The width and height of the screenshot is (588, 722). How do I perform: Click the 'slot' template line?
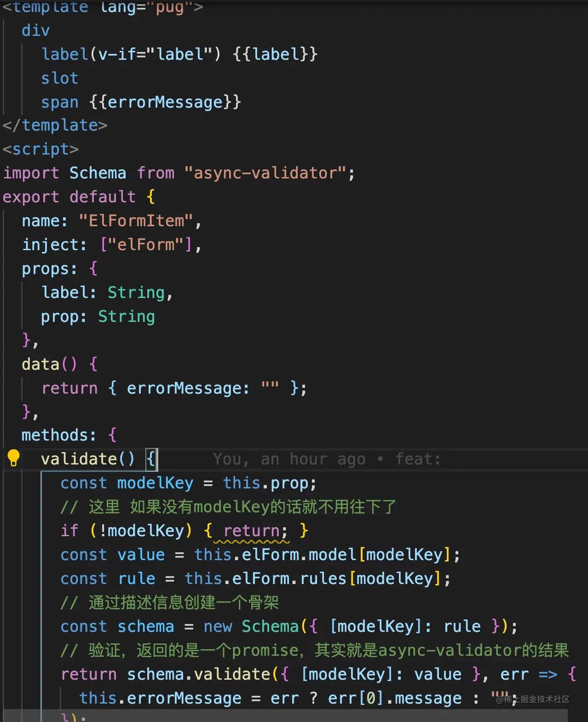point(60,78)
